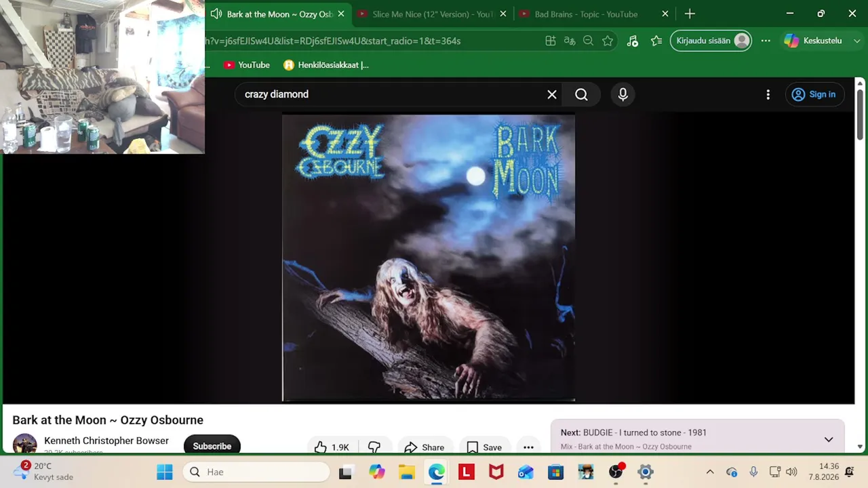868x488 pixels.
Task: Open the Outlook taskbar icon
Action: click(526, 472)
